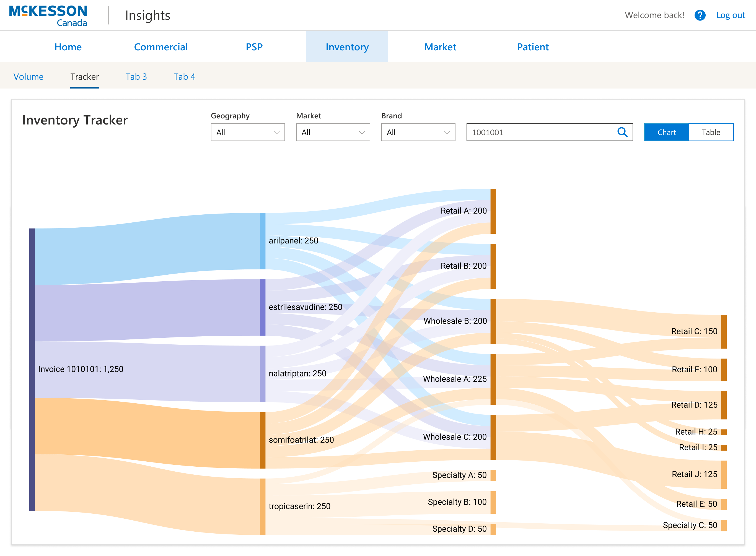Select the Retail C: 150 node
This screenshot has width=756, height=556.
pos(723,331)
